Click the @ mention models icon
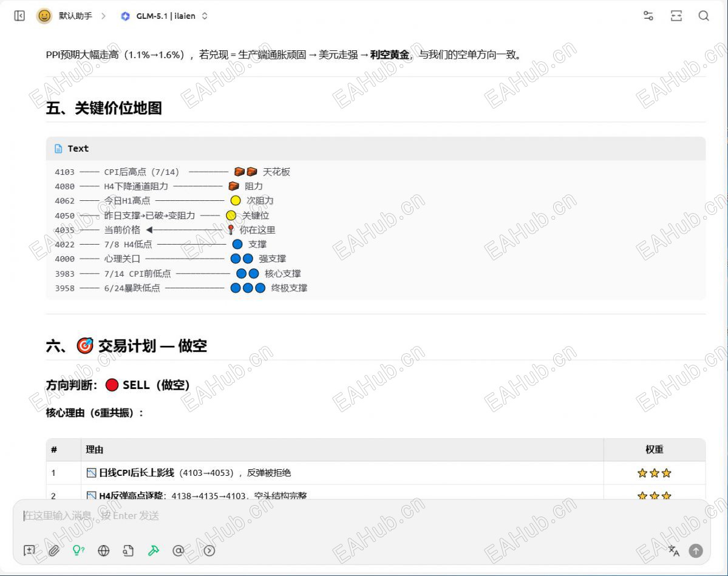This screenshot has width=728, height=576. tap(178, 551)
